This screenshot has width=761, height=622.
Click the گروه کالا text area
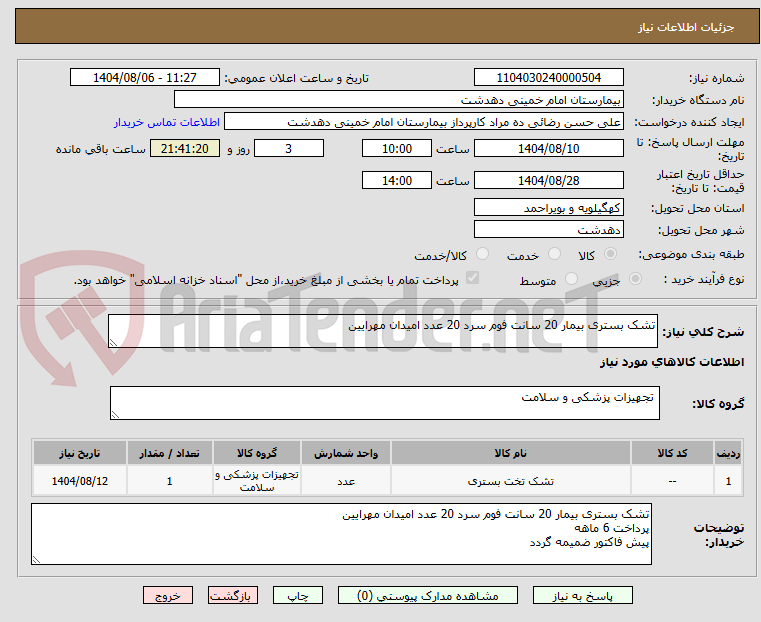385,403
